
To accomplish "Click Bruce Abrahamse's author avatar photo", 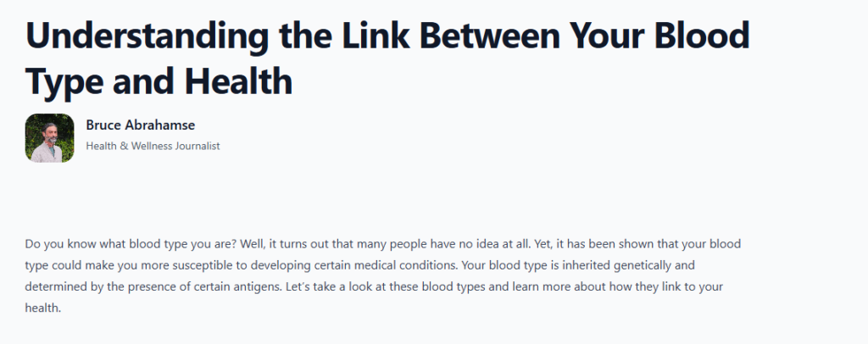I will tap(49, 138).
